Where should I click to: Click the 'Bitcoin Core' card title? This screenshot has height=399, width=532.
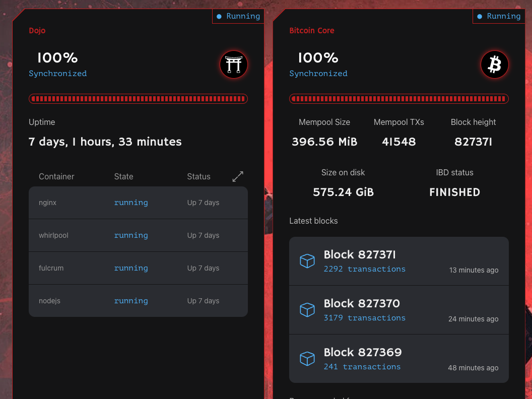click(x=312, y=31)
